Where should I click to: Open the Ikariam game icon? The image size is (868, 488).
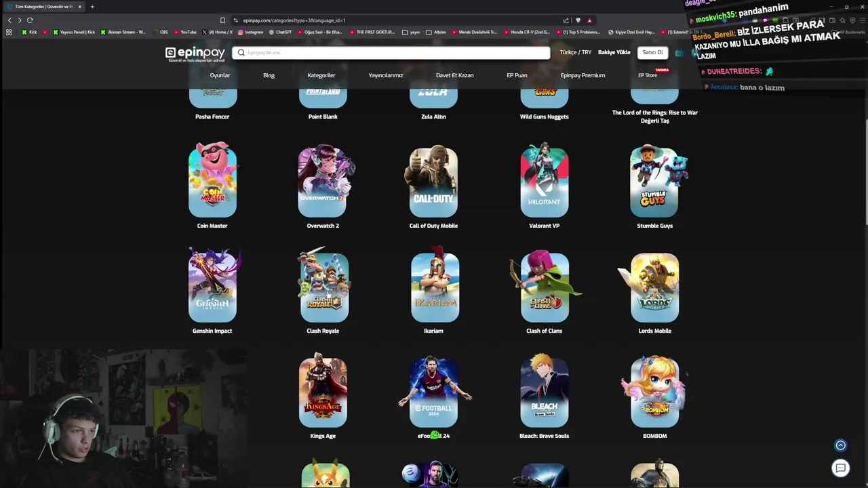click(x=435, y=285)
